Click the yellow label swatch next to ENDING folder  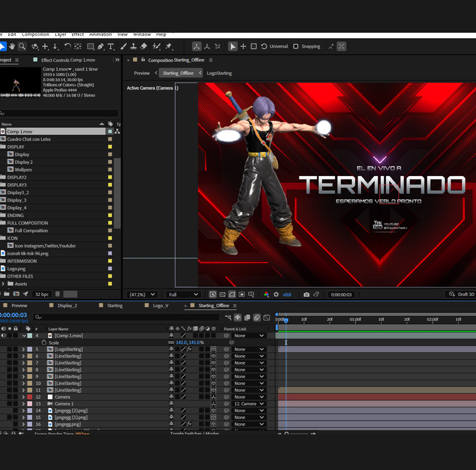[x=110, y=215]
